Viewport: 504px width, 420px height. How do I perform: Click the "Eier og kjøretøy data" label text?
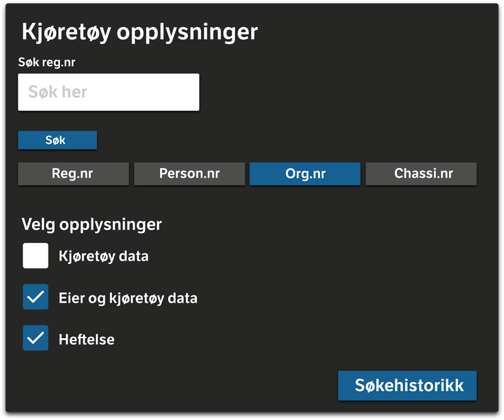coord(128,298)
